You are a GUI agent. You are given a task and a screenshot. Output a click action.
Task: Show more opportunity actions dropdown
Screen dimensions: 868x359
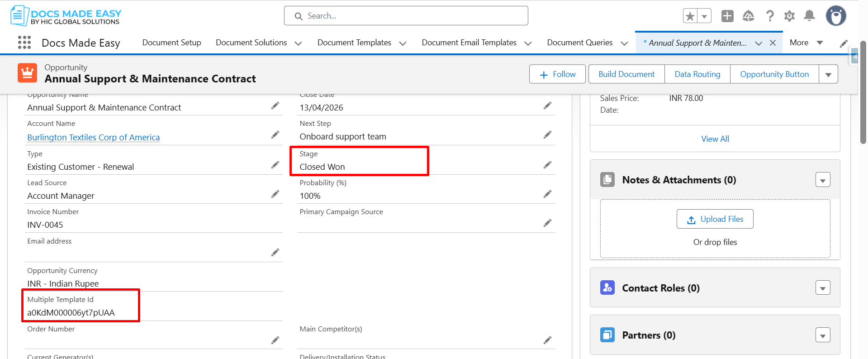pos(828,74)
